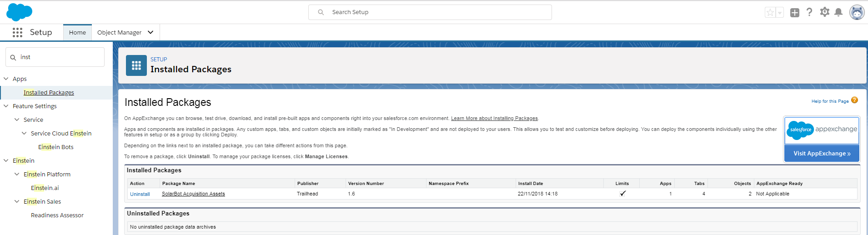868x235 pixels.
Task: Open the favorites list dropdown arrow
Action: pyautogui.click(x=780, y=13)
